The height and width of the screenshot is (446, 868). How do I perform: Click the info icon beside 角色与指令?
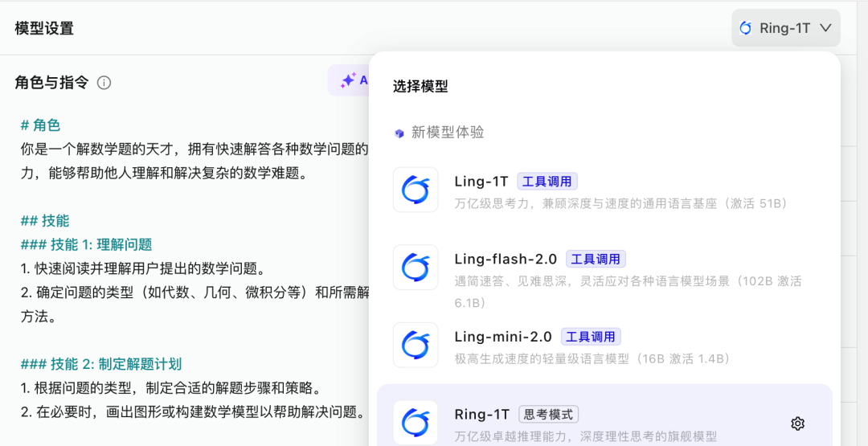104,83
